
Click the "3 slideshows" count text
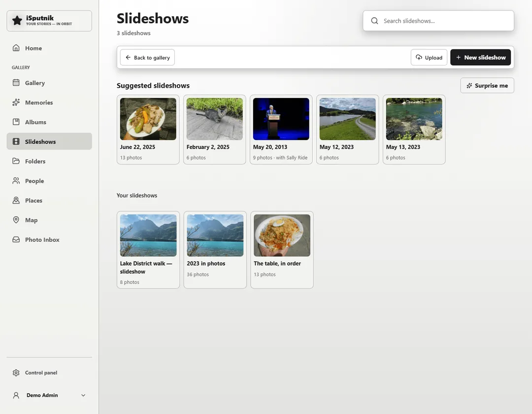point(133,33)
